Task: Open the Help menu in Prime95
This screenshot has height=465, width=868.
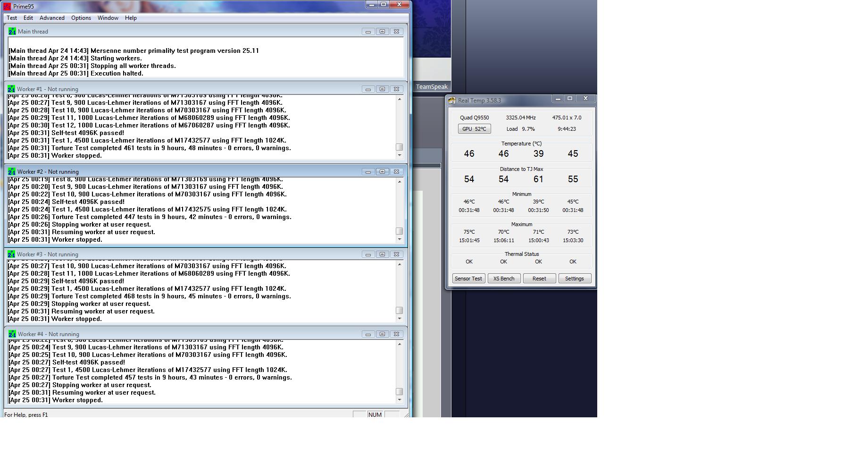Action: point(131,18)
